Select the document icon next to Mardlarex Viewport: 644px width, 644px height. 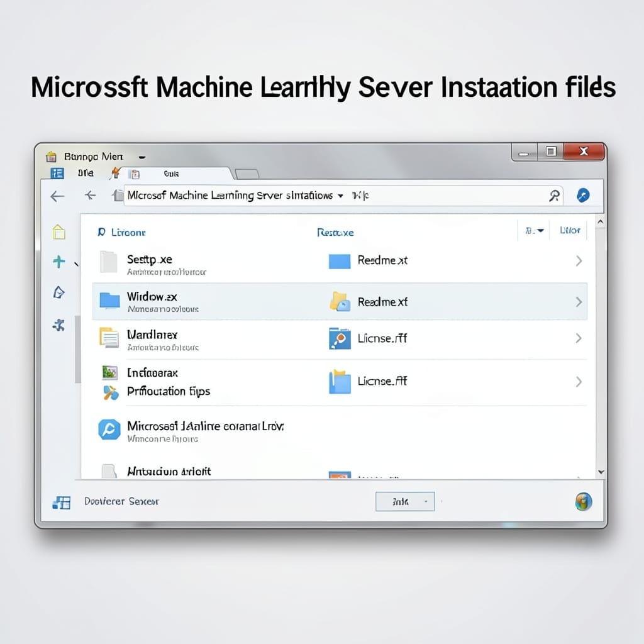pos(109,338)
